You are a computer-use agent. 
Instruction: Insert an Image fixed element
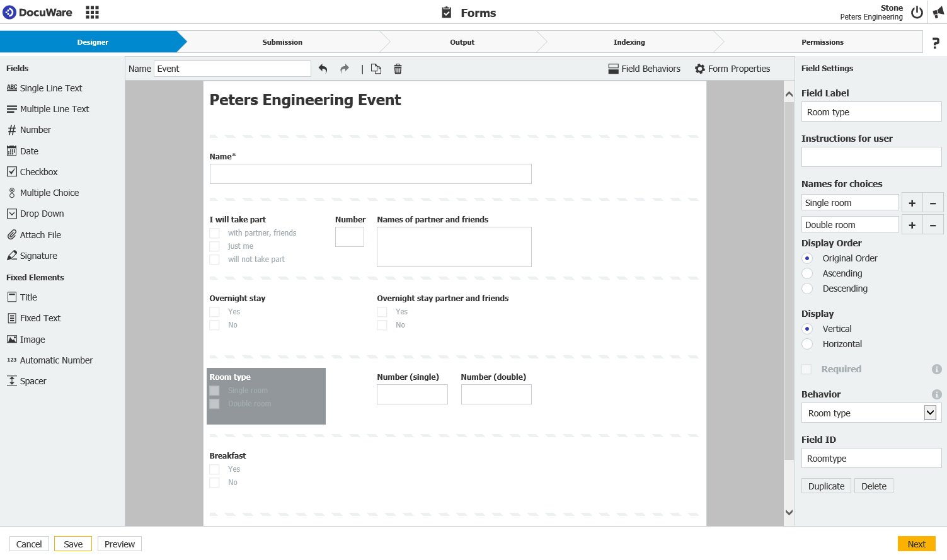click(x=32, y=339)
